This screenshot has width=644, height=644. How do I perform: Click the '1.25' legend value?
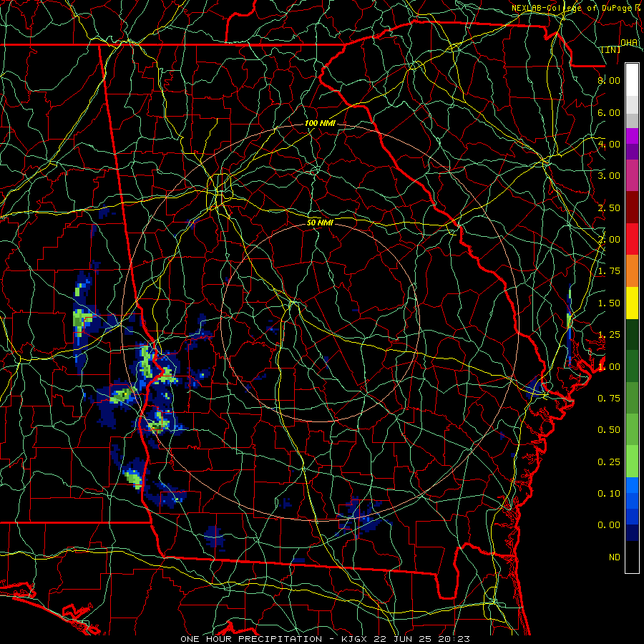[x=609, y=335]
